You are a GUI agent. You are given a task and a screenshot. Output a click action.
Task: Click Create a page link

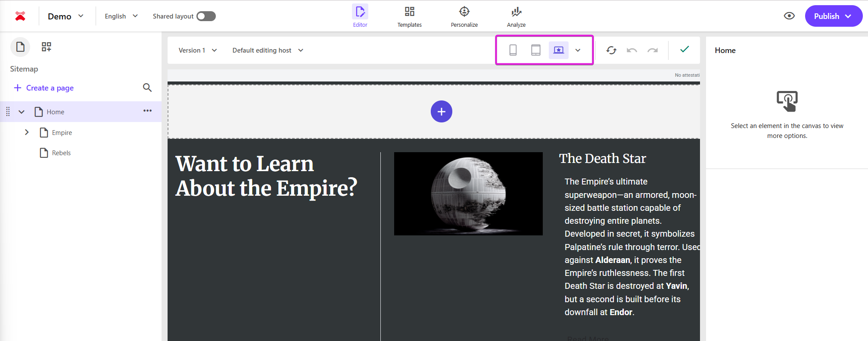(x=44, y=88)
